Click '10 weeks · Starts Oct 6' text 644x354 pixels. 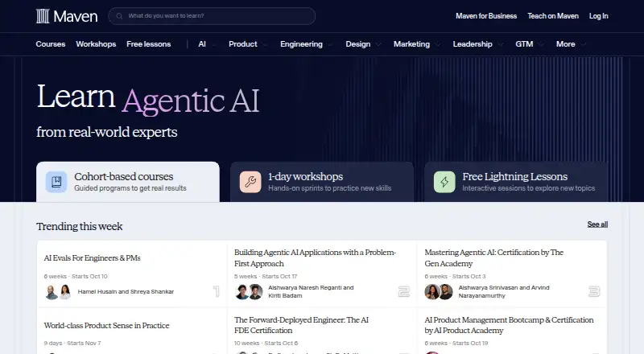pyautogui.click(x=266, y=343)
